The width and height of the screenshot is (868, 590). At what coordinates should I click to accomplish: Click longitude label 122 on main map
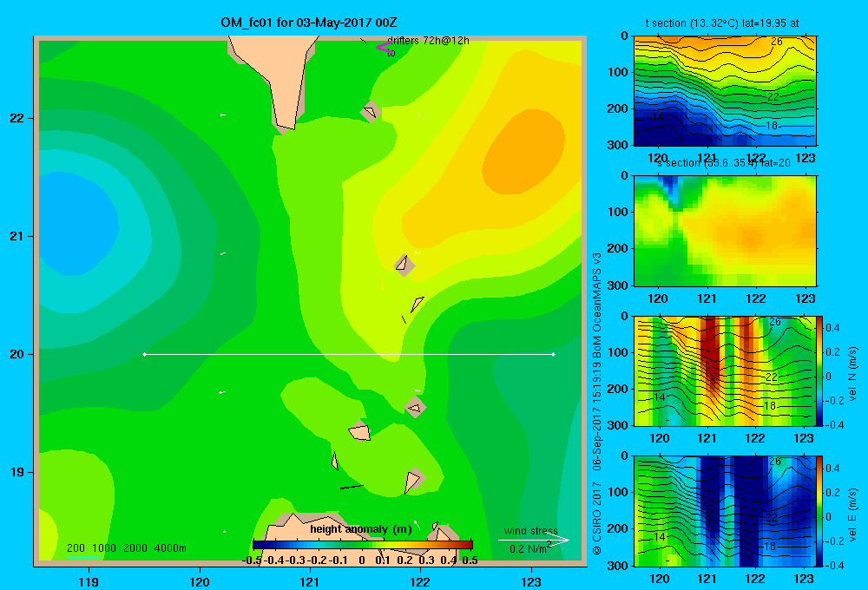click(x=420, y=581)
